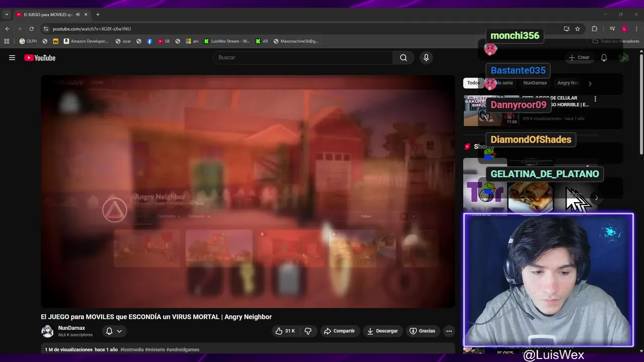Viewport: 644px width, 362px height.
Task: Click the Crear create button
Action: coord(579,58)
